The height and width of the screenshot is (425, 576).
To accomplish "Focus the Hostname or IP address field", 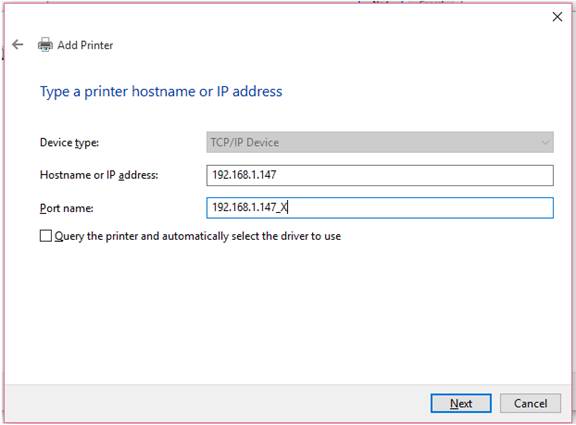I will click(380, 175).
